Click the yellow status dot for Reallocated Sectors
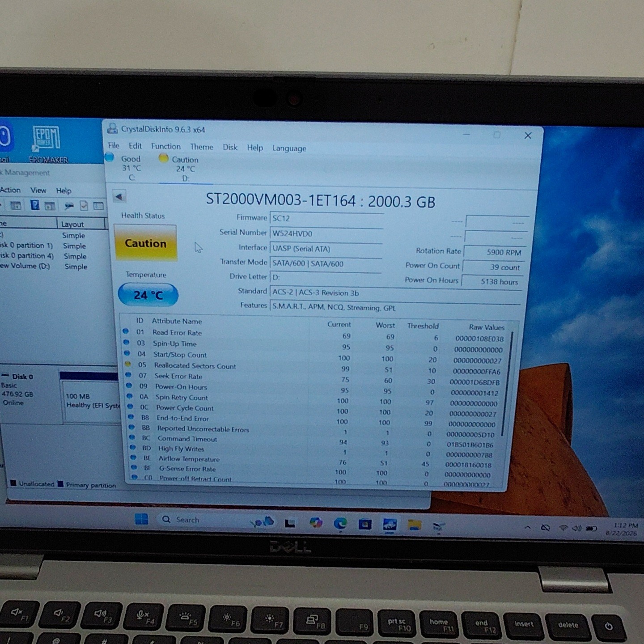The height and width of the screenshot is (644, 644). (128, 364)
